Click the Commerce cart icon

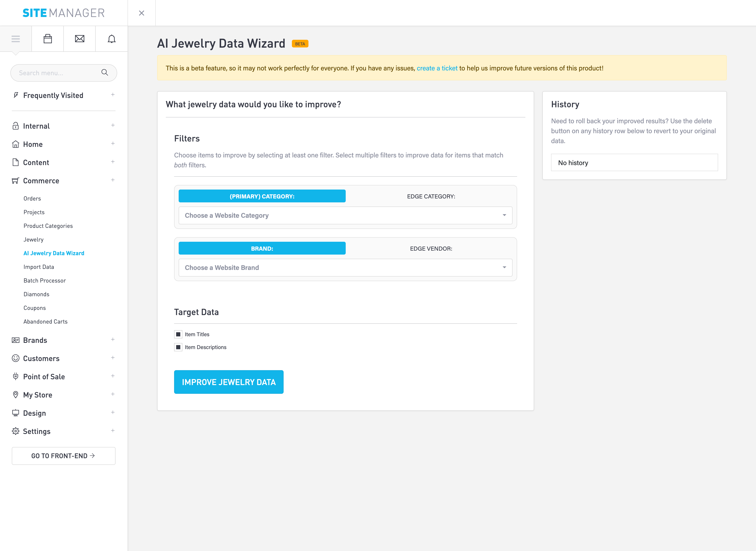pyautogui.click(x=15, y=181)
